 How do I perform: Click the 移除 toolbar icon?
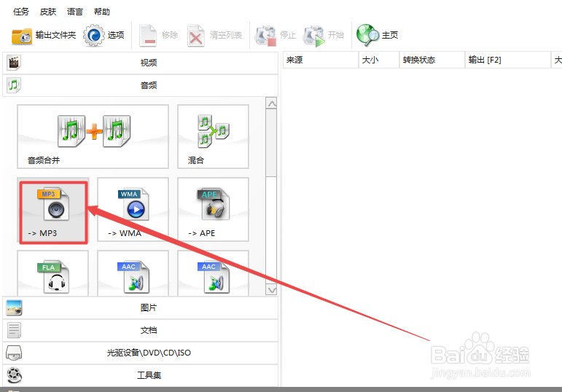coord(148,36)
